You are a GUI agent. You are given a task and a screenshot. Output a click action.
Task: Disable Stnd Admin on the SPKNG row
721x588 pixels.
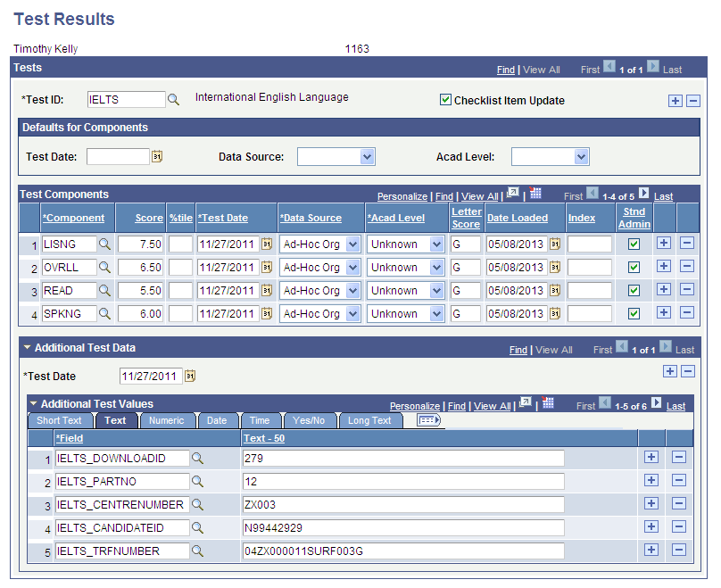click(x=634, y=313)
